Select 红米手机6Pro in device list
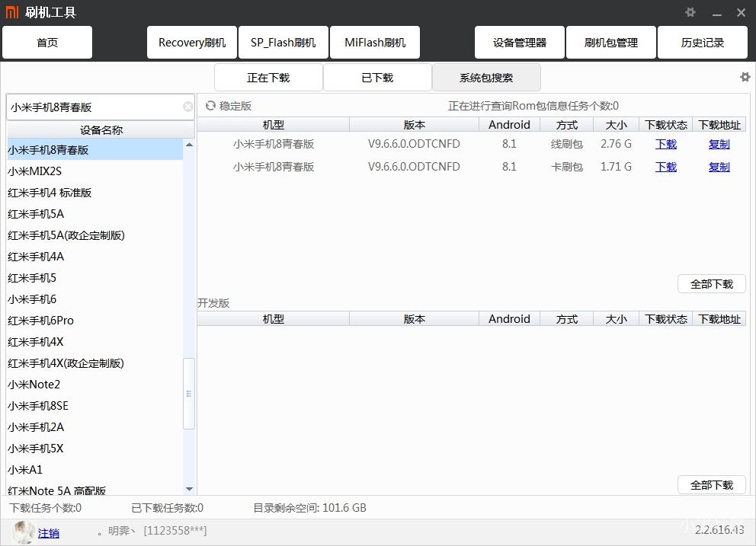 coord(95,321)
